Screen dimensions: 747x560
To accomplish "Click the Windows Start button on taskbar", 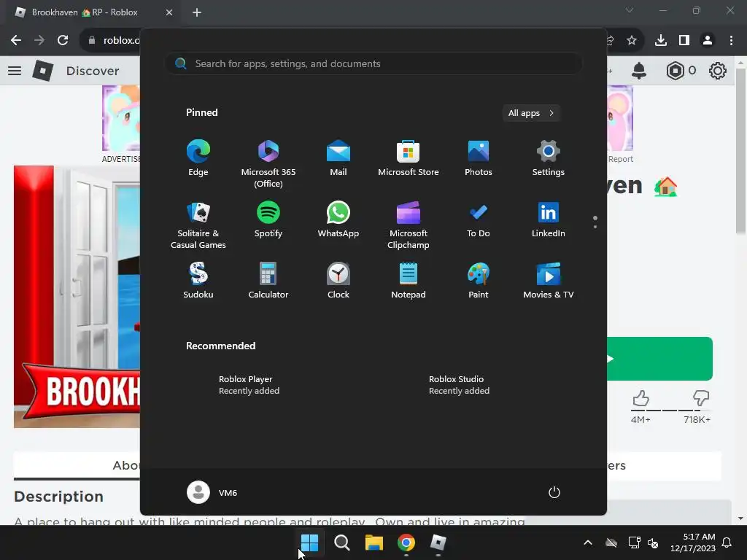I will coord(309,542).
